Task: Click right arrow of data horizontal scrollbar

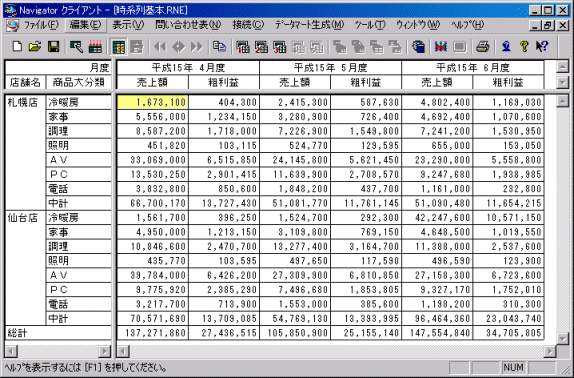Action: (x=549, y=351)
